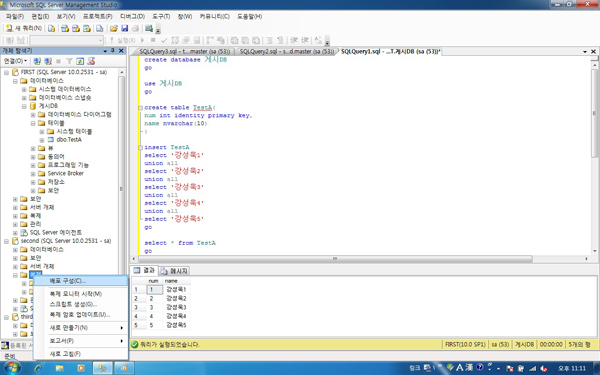The width and height of the screenshot is (600, 375).
Task: Click the debug play arrow icon
Action: click(x=142, y=40)
